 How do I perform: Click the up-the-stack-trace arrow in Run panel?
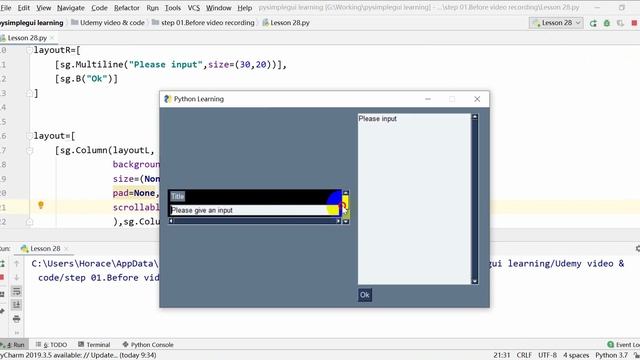[16, 264]
